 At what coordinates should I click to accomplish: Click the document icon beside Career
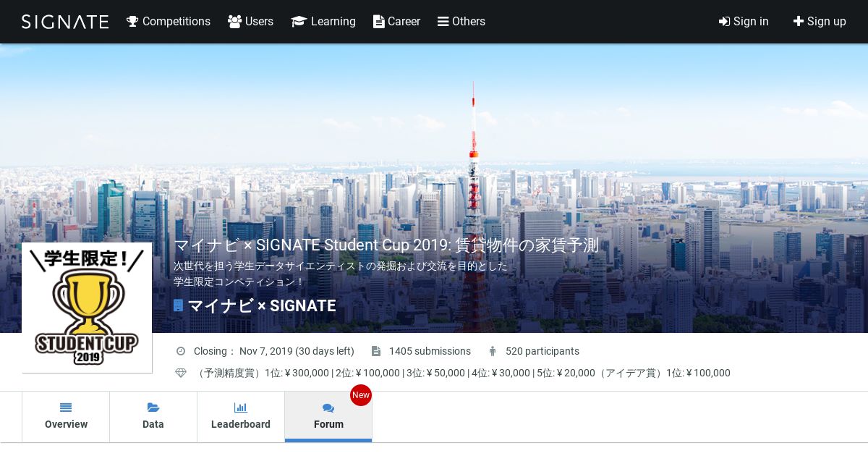pos(378,22)
